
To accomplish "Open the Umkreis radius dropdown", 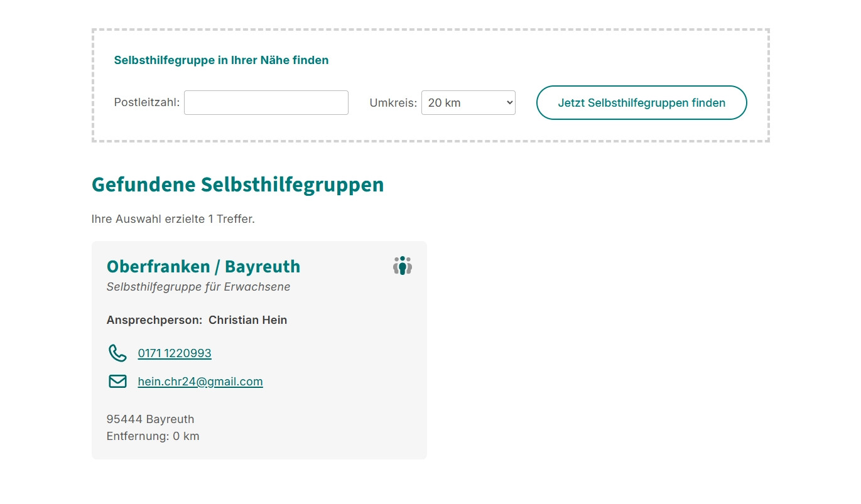I will pos(468,103).
